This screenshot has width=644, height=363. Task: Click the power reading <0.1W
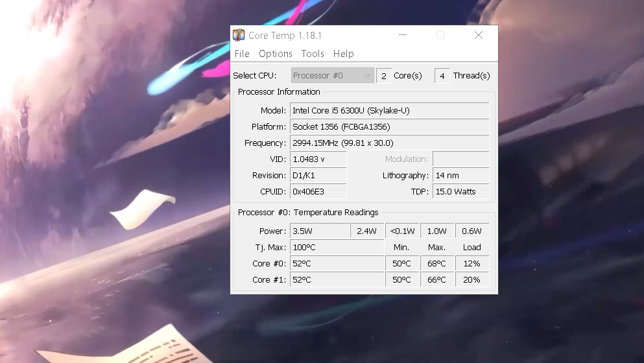point(403,231)
